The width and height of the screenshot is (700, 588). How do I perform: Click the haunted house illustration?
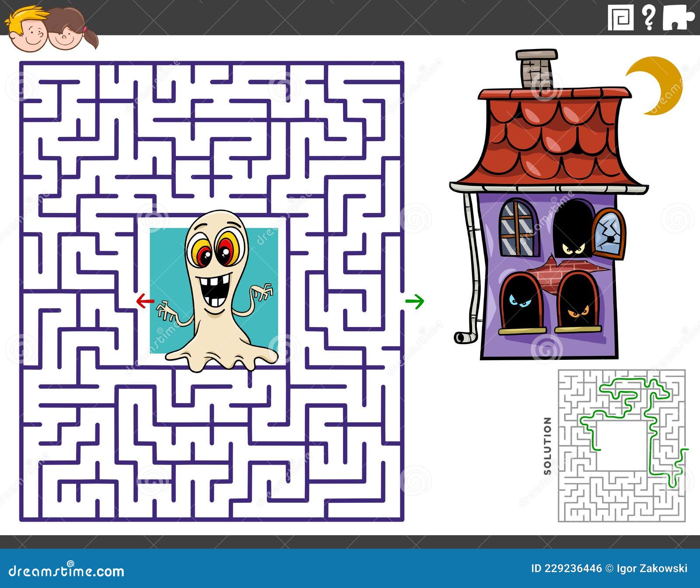549,205
